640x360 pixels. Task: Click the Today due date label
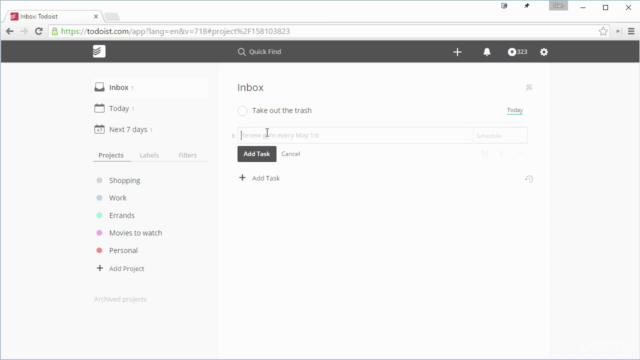pos(515,110)
